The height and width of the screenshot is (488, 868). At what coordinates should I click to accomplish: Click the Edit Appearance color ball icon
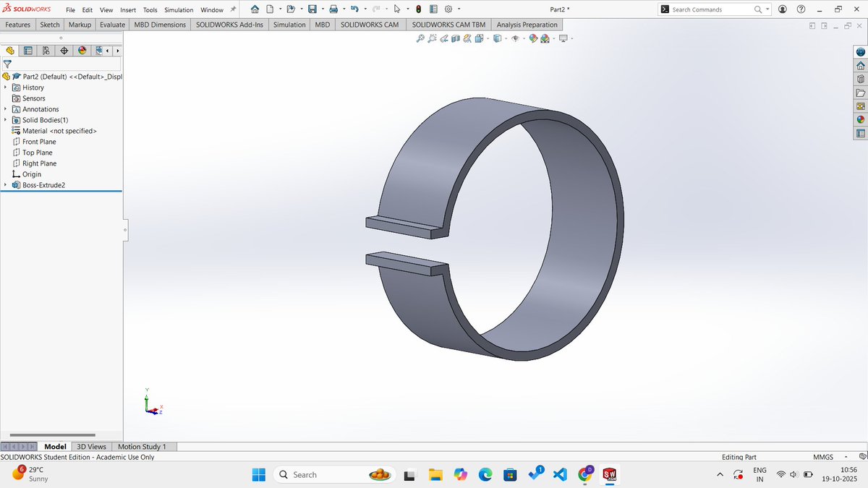click(533, 38)
